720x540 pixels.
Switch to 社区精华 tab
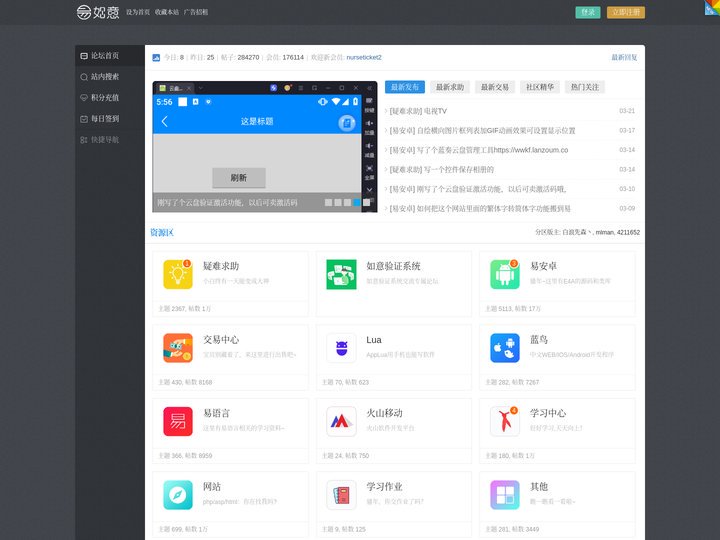coord(540,87)
